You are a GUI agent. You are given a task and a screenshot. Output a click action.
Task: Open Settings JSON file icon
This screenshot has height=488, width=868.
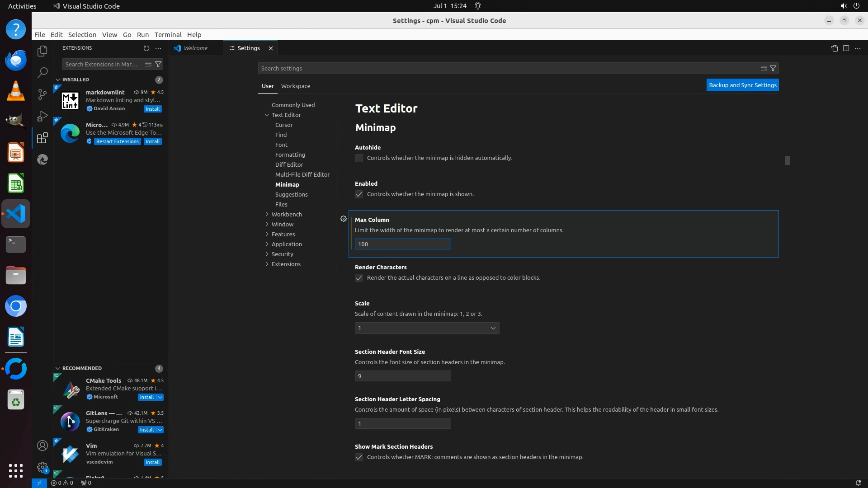pyautogui.click(x=834, y=48)
